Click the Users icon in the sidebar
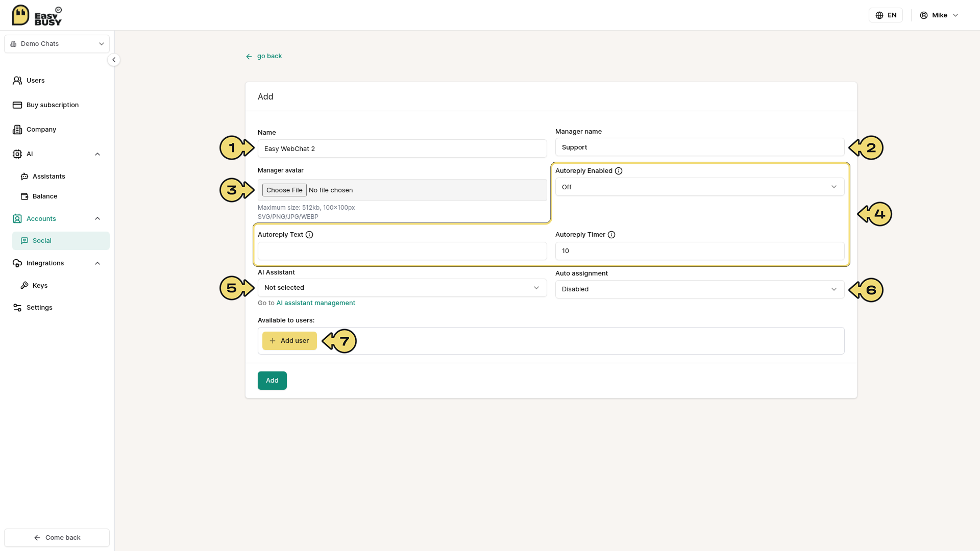The width and height of the screenshot is (980, 551). (x=17, y=81)
